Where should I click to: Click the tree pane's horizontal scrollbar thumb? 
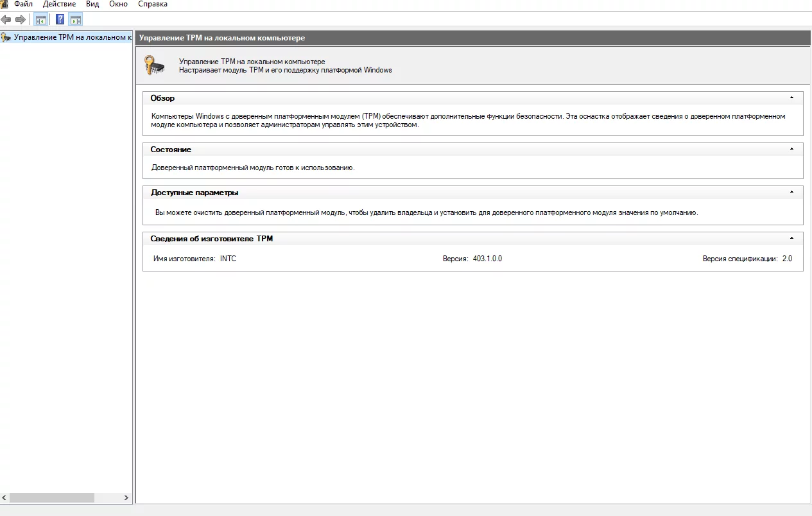tap(51, 498)
